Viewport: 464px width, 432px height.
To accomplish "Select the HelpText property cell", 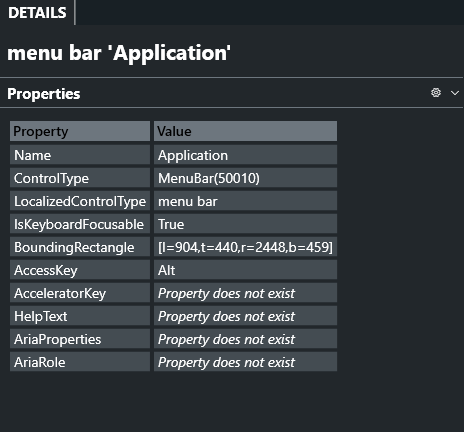I will [x=80, y=316].
